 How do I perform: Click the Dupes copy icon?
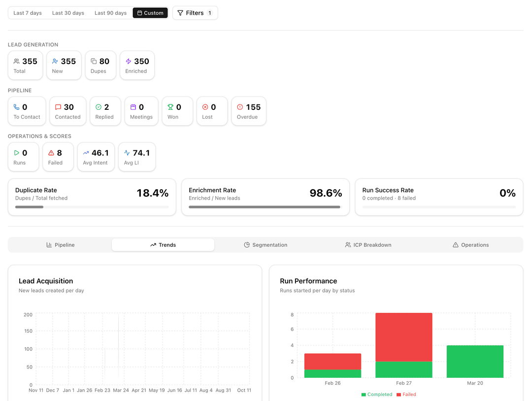click(x=94, y=62)
